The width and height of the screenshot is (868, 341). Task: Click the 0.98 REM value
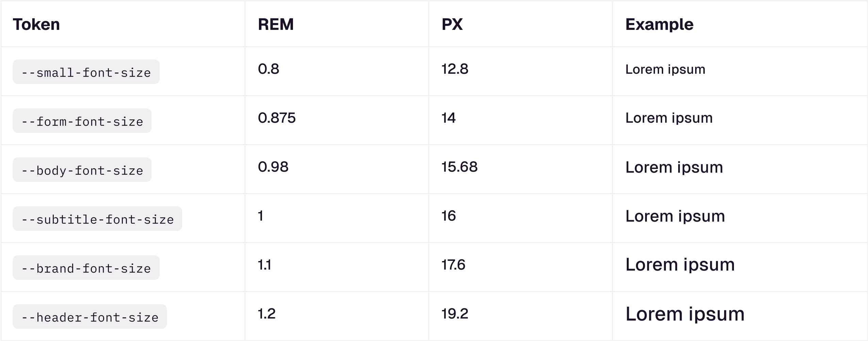[x=273, y=167]
